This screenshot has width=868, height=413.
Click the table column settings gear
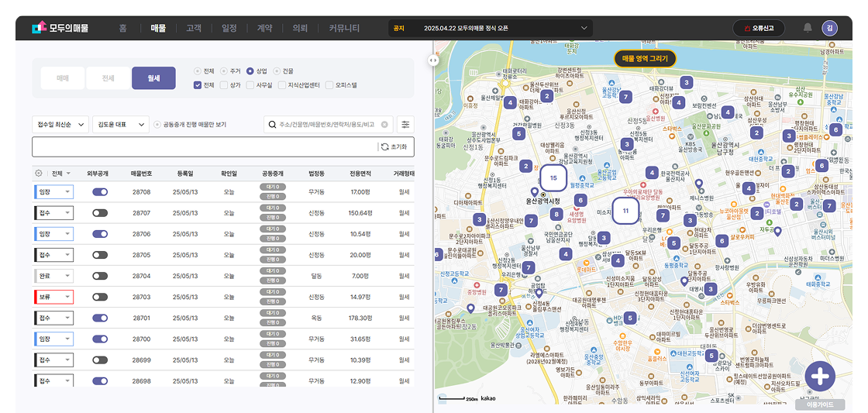point(38,174)
